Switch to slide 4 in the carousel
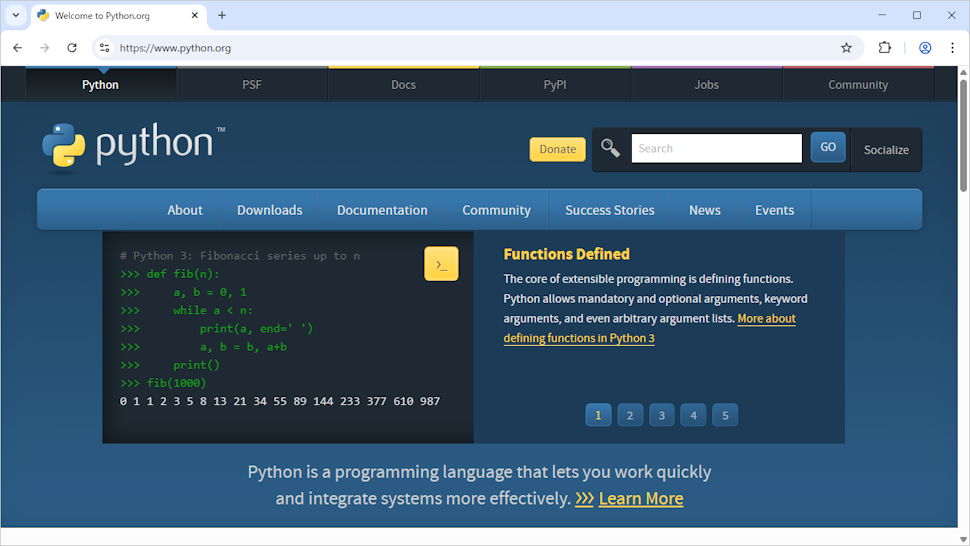This screenshot has width=970, height=546. tap(693, 415)
